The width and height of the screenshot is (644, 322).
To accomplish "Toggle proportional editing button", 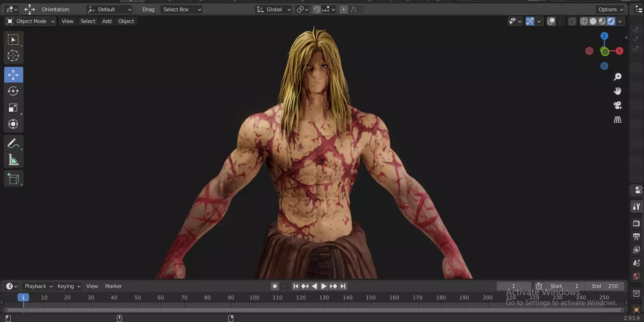I will (344, 9).
